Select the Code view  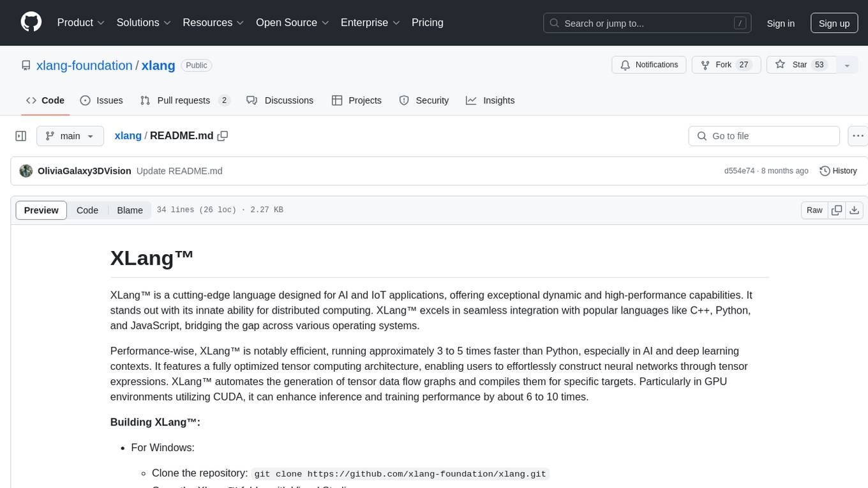coord(87,210)
